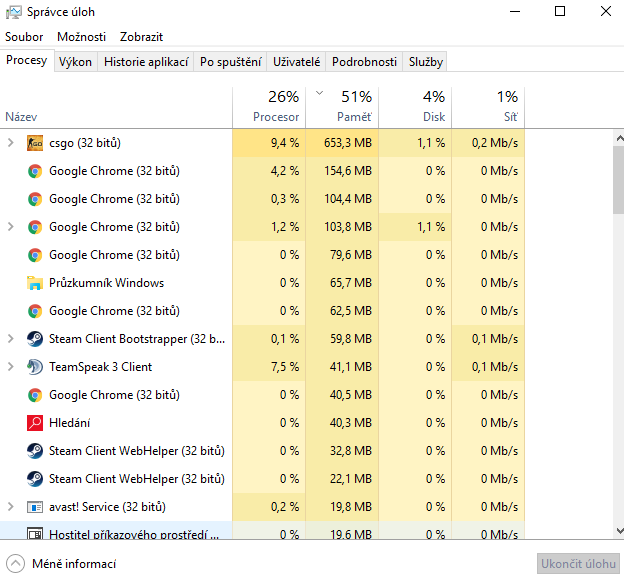624x579 pixels.
Task: Sort by the Disk column header
Action: click(x=415, y=107)
